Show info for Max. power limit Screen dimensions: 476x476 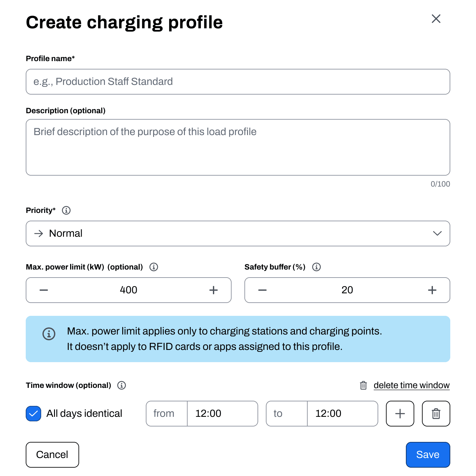pyautogui.click(x=154, y=267)
